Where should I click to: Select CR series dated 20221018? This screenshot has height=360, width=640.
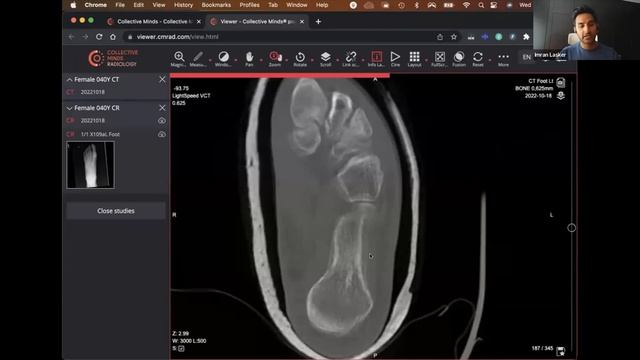[116, 120]
